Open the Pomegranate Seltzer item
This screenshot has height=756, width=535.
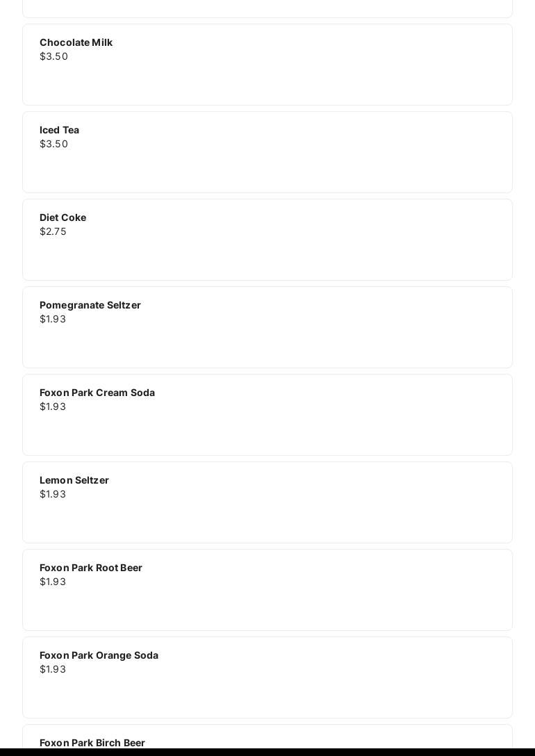(x=90, y=306)
